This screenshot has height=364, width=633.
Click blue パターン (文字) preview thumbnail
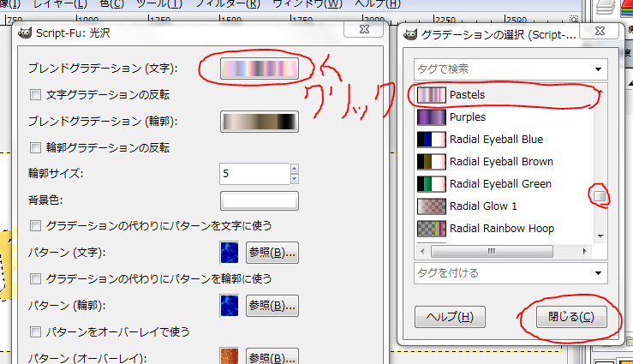pos(230,253)
